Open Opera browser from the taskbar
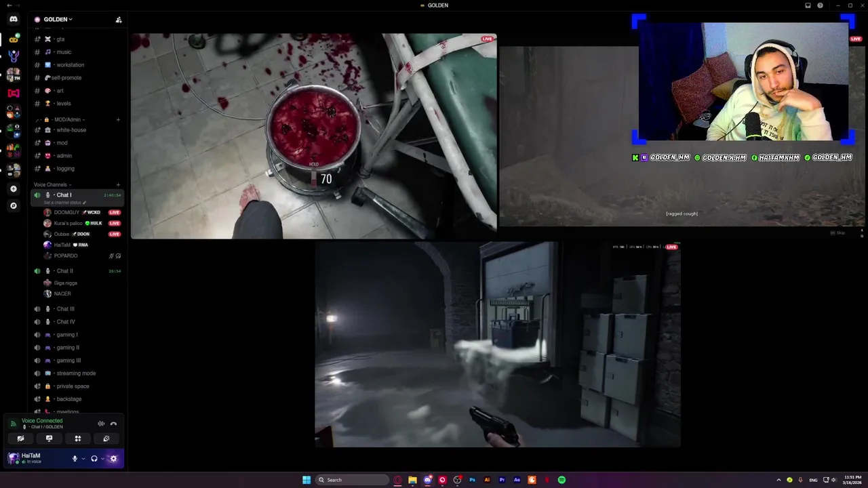The height and width of the screenshot is (488, 868). [397, 480]
